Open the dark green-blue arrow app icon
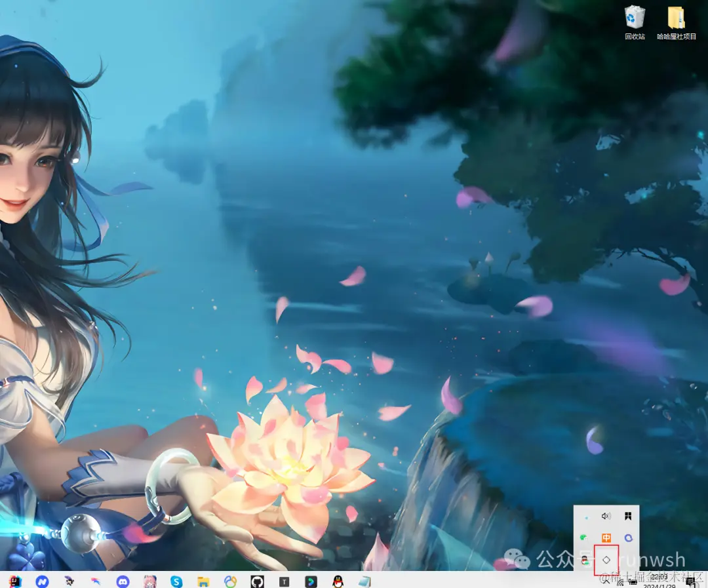Image resolution: width=708 pixels, height=588 pixels. tap(311, 581)
